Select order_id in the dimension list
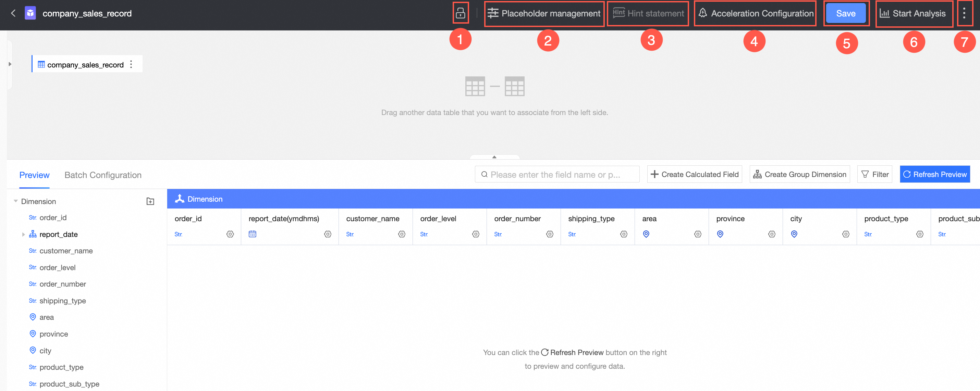Viewport: 980px width, 391px height. click(53, 218)
